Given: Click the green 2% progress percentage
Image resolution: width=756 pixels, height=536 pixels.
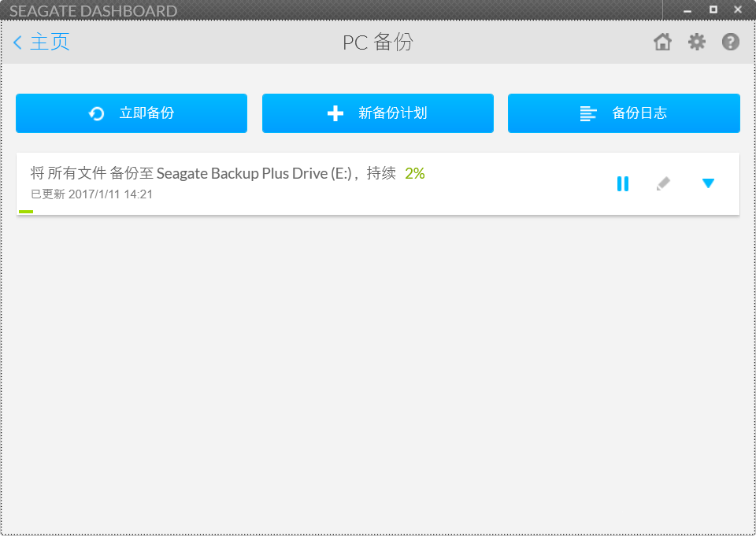Looking at the screenshot, I should point(415,174).
